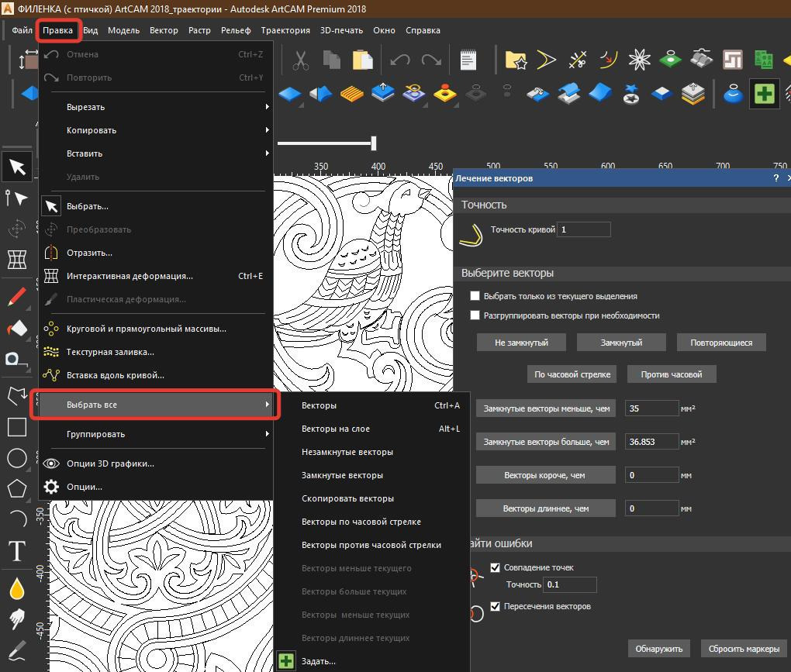
Task: Click the yellow arrowhead vector doctor icon
Action: [547, 60]
